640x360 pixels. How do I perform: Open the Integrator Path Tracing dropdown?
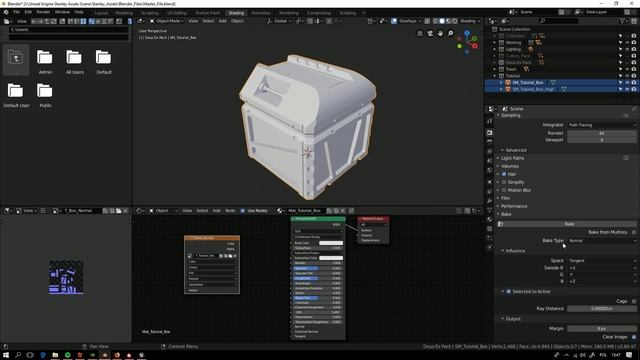(x=602, y=125)
